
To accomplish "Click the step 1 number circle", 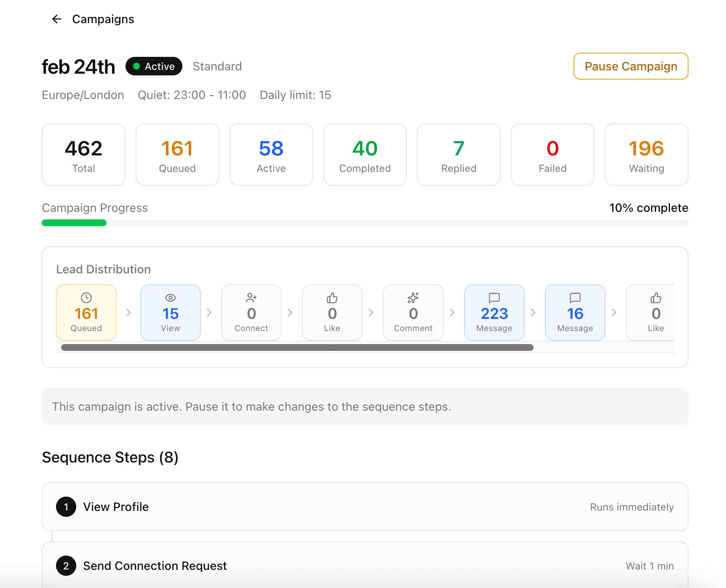I will (x=66, y=507).
